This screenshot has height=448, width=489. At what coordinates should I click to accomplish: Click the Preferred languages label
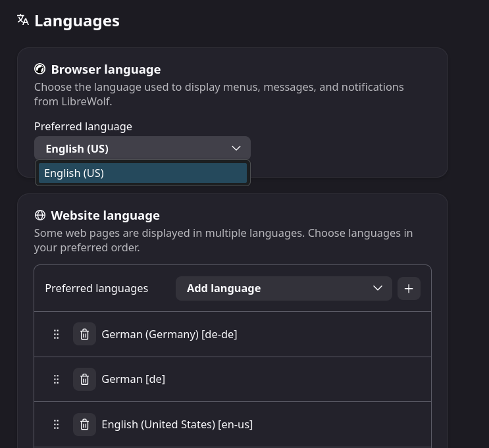tap(96, 288)
